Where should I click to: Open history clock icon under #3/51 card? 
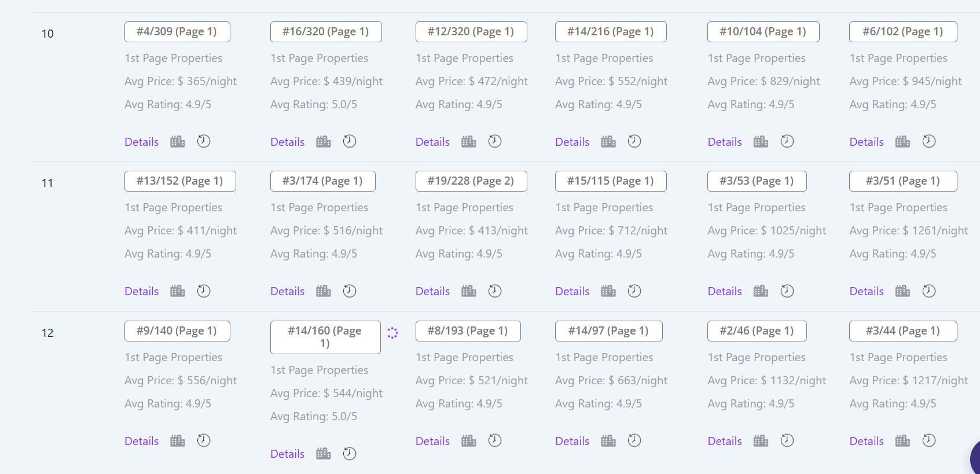click(x=929, y=291)
